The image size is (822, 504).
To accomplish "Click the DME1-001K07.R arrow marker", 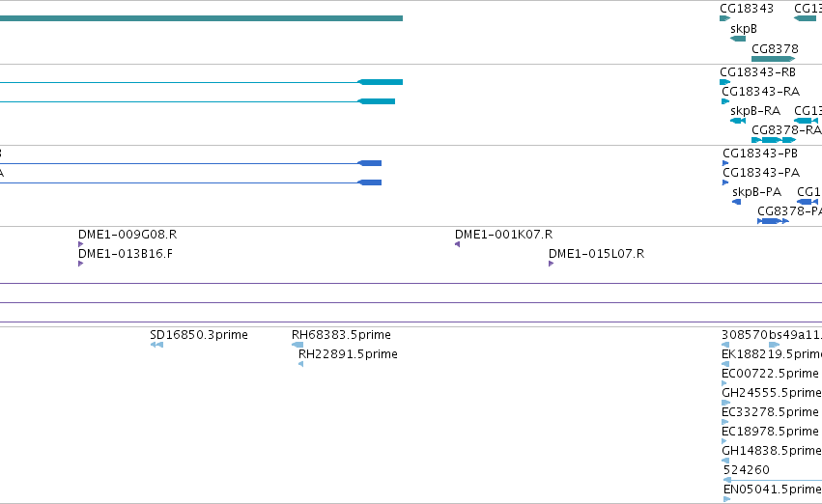I will (458, 244).
